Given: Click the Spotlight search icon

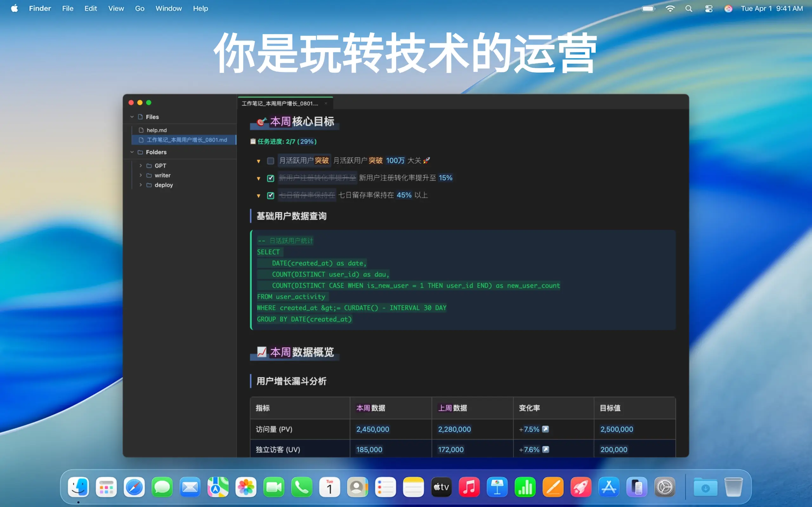Looking at the screenshot, I should click(689, 9).
